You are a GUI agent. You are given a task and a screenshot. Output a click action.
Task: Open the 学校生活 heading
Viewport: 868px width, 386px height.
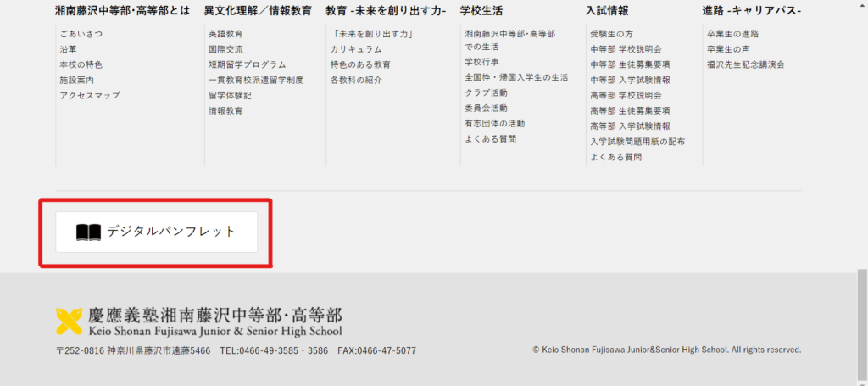481,10
